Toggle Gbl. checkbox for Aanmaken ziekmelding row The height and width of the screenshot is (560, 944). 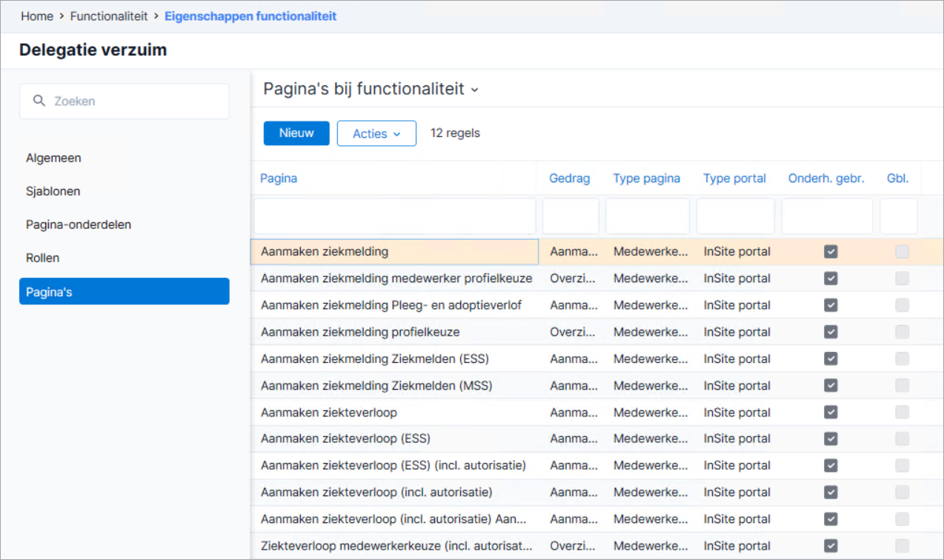(902, 252)
